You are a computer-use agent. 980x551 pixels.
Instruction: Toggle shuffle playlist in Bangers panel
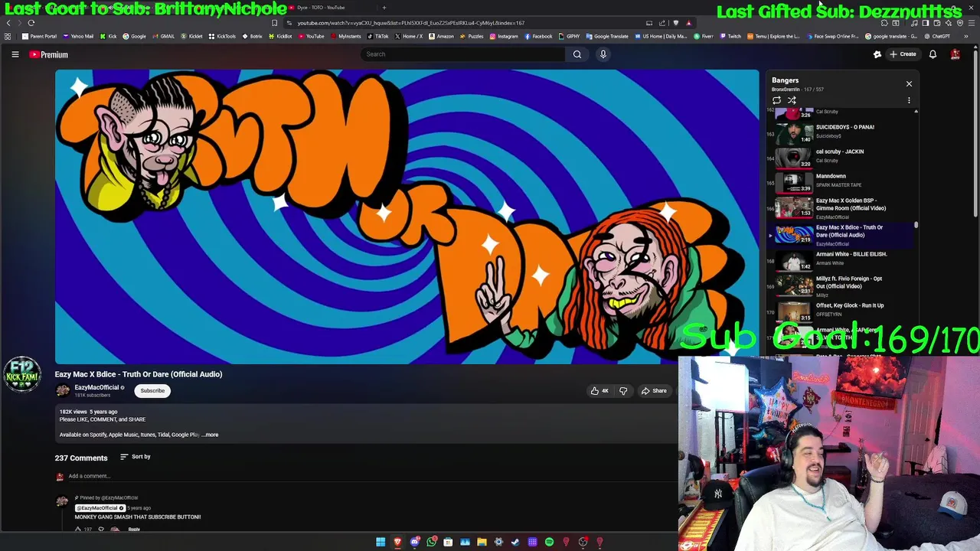coord(792,100)
